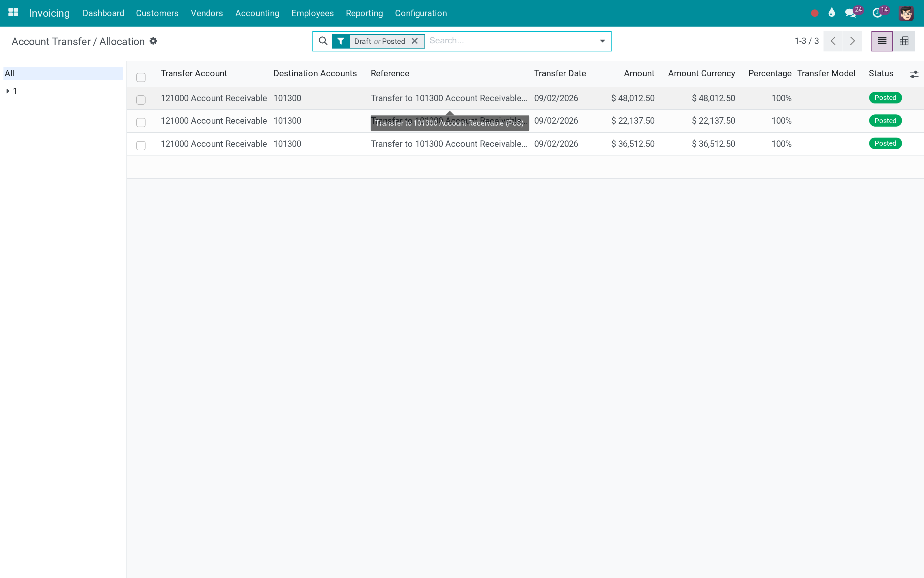Screen dimensions: 924x578
Task: Click Transfer Account cell in $ 36,512.50 row
Action: tap(214, 144)
